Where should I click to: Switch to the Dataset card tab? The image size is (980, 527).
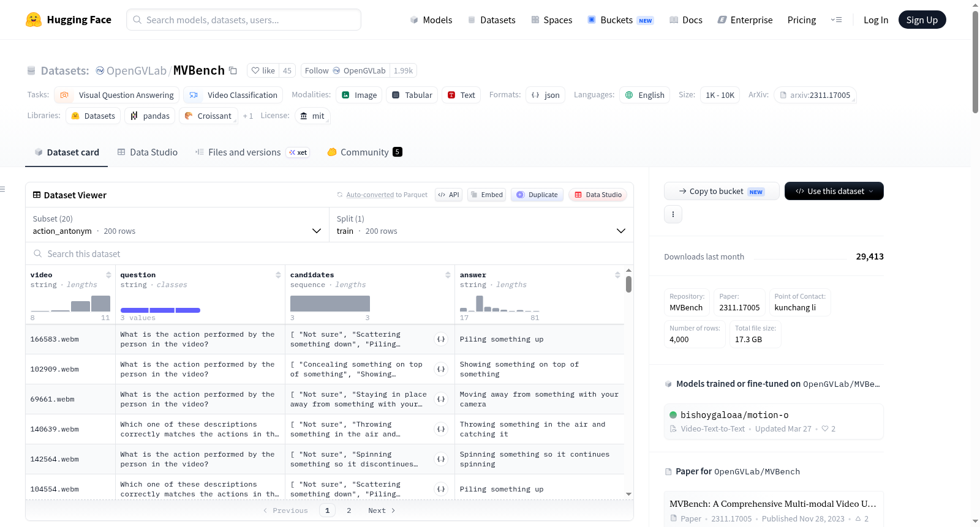click(x=66, y=152)
